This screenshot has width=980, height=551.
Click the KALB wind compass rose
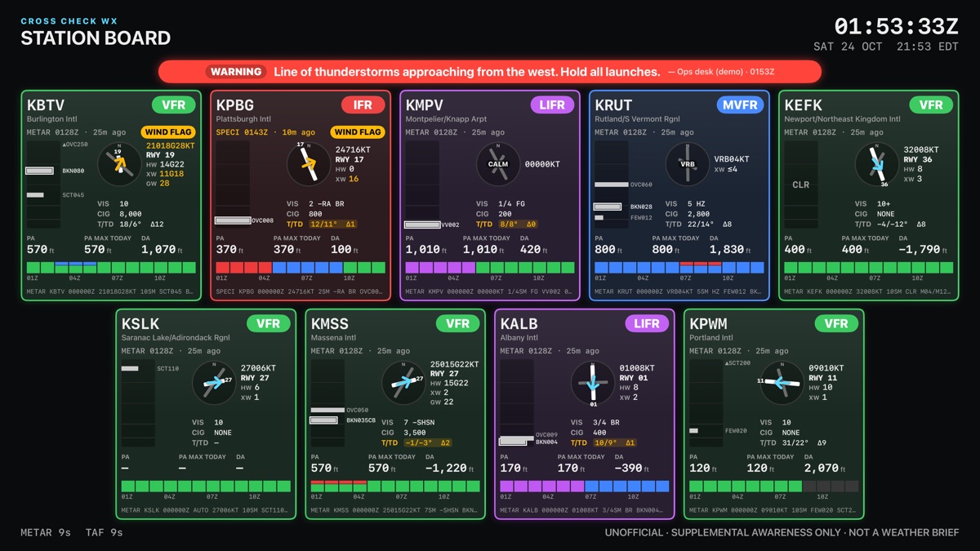click(592, 383)
